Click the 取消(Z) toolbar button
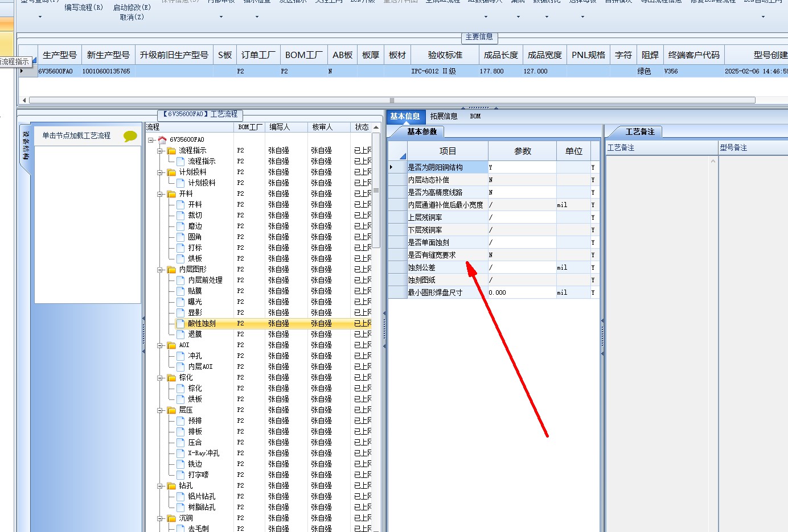 132,18
